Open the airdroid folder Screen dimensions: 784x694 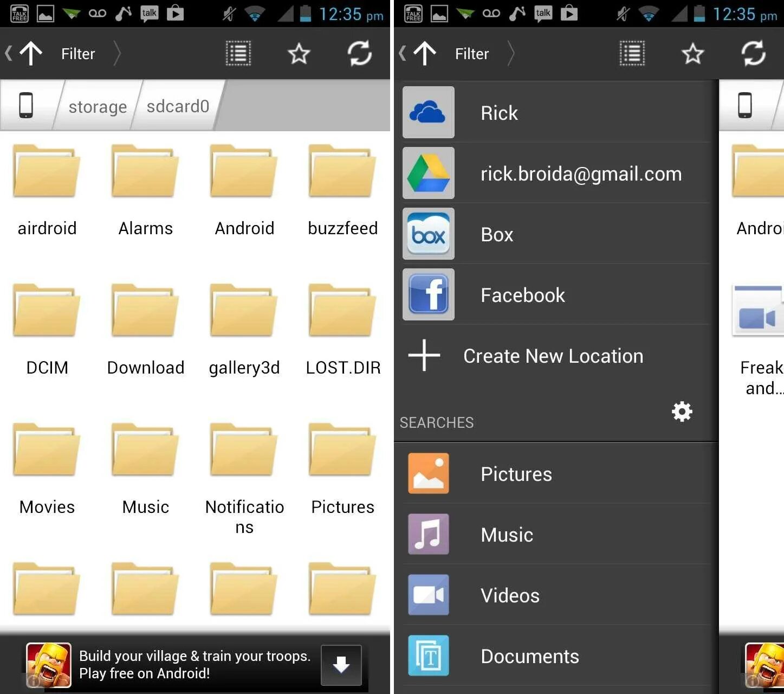coord(47,190)
